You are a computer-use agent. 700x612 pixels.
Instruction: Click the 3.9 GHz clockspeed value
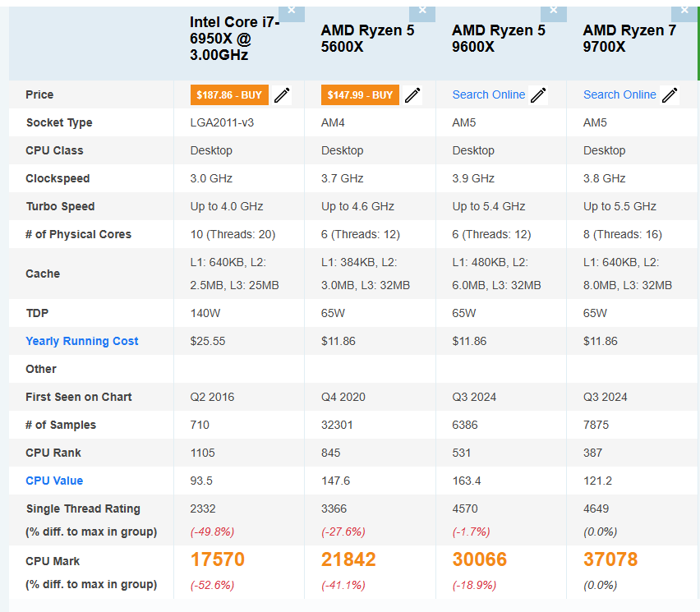tap(473, 178)
